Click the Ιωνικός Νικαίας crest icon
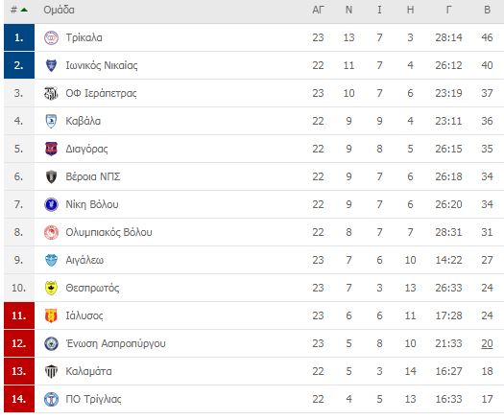The image size is (504, 420). 51,65
